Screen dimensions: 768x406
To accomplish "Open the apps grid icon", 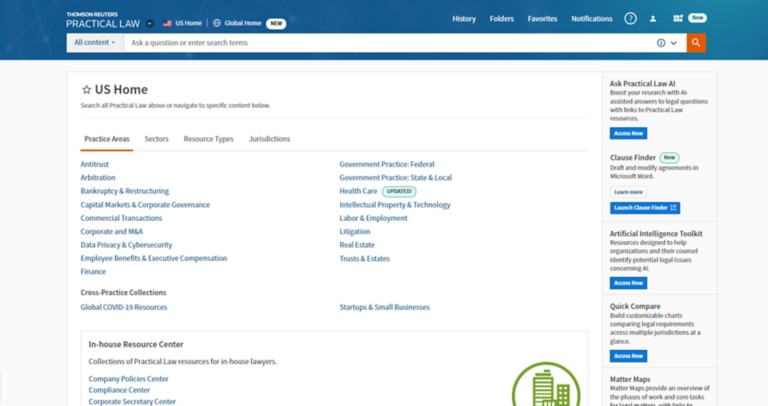I will tap(678, 19).
